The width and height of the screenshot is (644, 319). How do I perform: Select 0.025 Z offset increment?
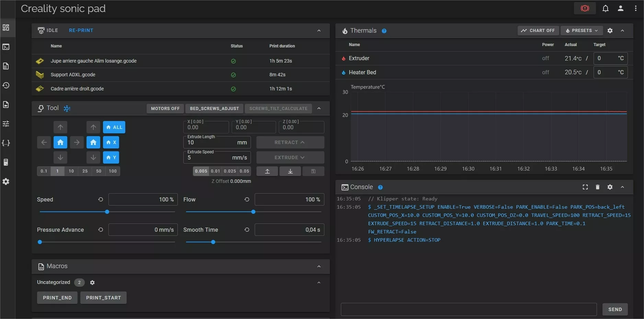coord(230,171)
